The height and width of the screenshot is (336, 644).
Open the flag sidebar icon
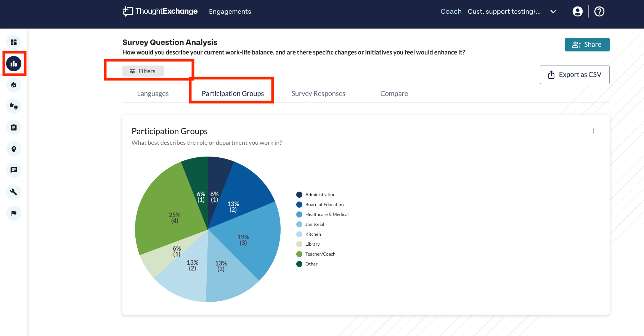coord(14,213)
